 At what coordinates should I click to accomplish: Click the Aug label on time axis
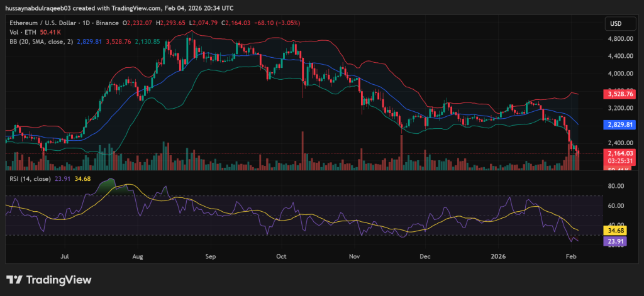tap(139, 256)
